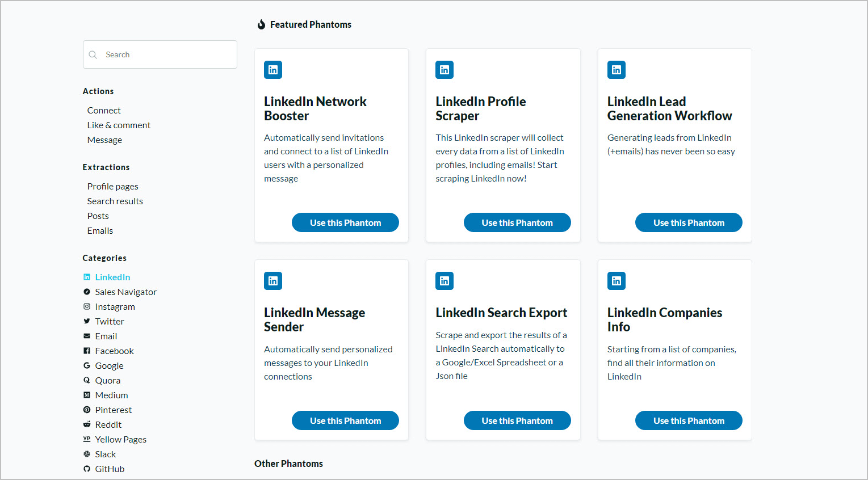Use the LinkedIn Profile Scraper Phantom

[x=517, y=222]
